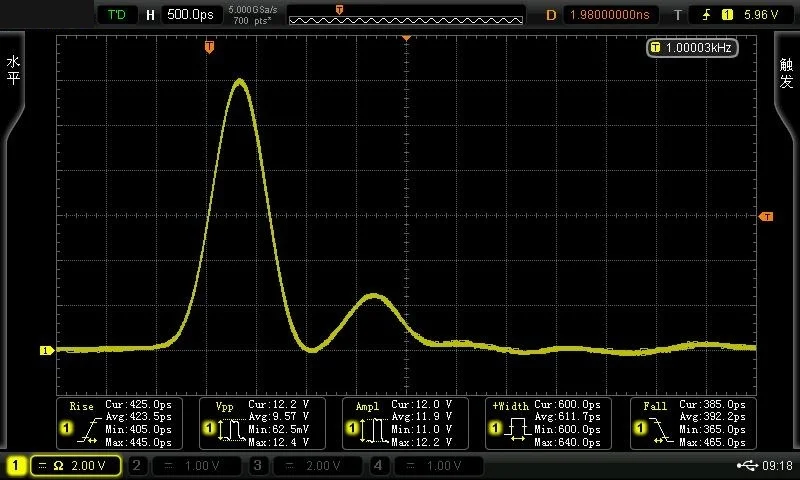Click the Vpp measurement label

click(224, 407)
